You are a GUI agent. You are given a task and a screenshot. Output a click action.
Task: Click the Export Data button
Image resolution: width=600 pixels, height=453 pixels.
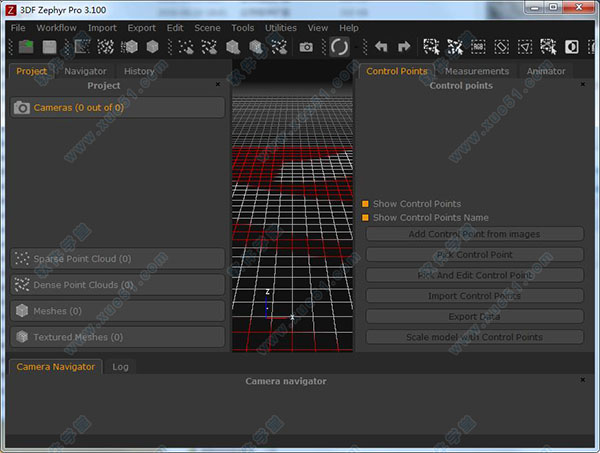pyautogui.click(x=474, y=317)
